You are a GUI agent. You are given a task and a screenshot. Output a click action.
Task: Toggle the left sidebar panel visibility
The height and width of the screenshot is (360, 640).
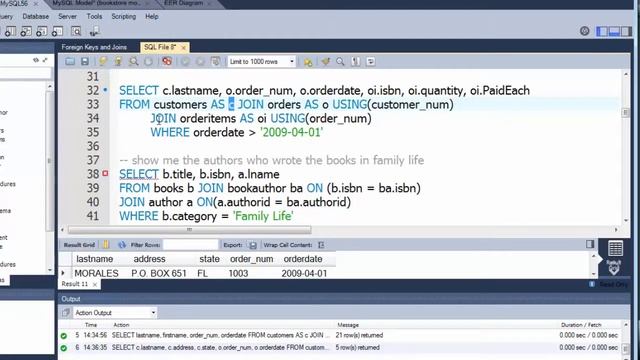tap(602, 31)
